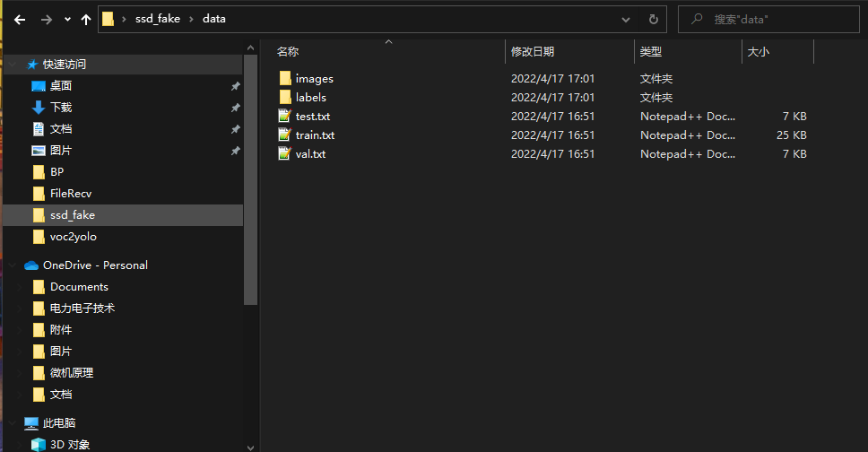868x452 pixels.
Task: Open 附件 folder in OneDrive
Action: coord(61,330)
